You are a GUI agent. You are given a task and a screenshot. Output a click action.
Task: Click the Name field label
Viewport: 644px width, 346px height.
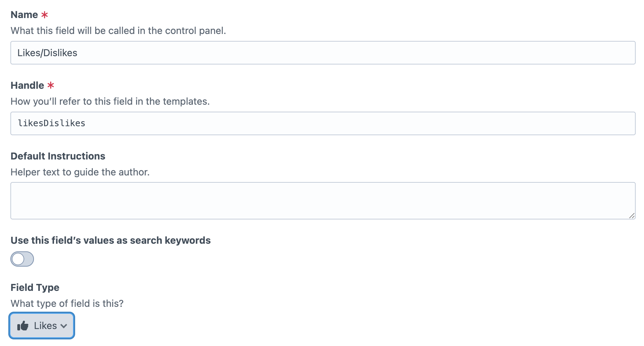[24, 15]
